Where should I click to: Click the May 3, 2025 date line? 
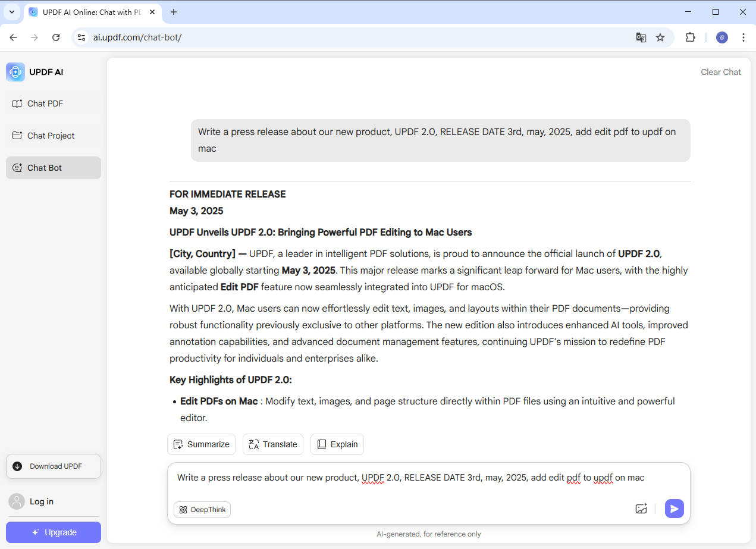point(196,211)
